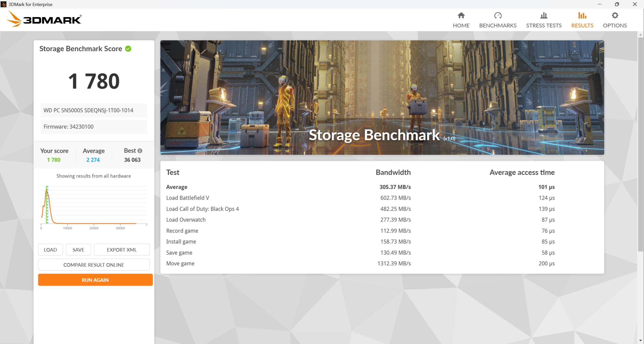The image size is (644, 344).
Task: Click the green validated checkmark icon
Action: [x=128, y=49]
